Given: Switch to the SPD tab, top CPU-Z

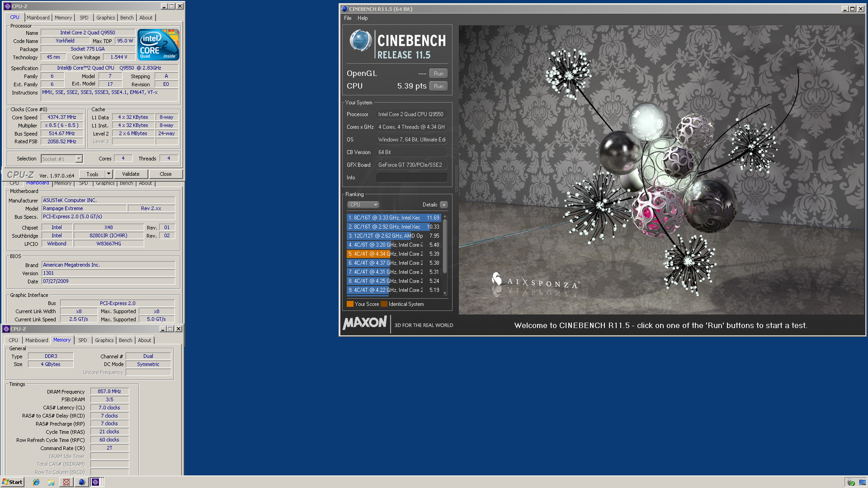Looking at the screenshot, I should click(84, 18).
